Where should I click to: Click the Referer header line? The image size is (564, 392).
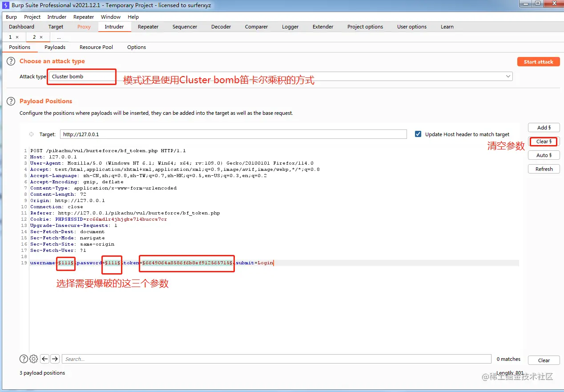point(125,213)
